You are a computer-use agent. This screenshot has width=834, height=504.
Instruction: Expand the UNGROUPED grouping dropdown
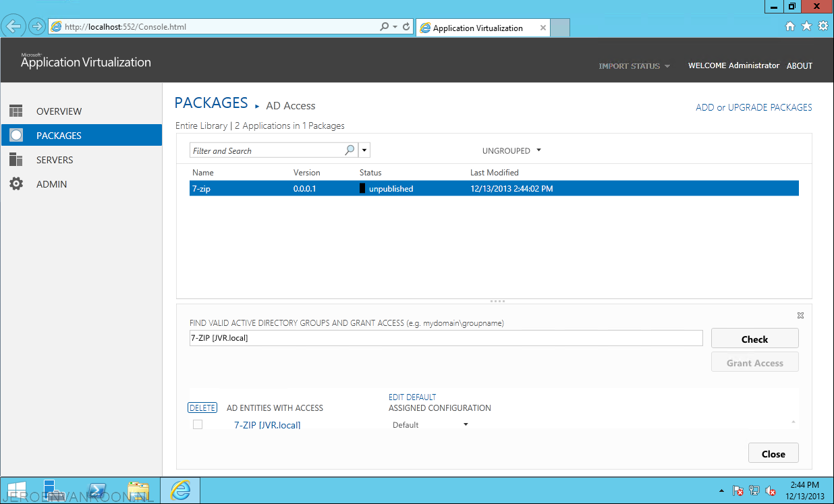click(511, 150)
